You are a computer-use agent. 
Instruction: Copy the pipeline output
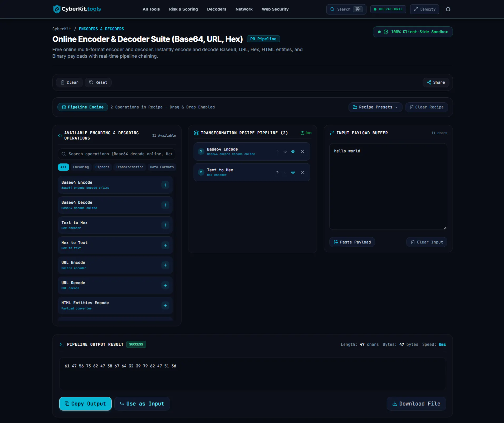coord(85,404)
